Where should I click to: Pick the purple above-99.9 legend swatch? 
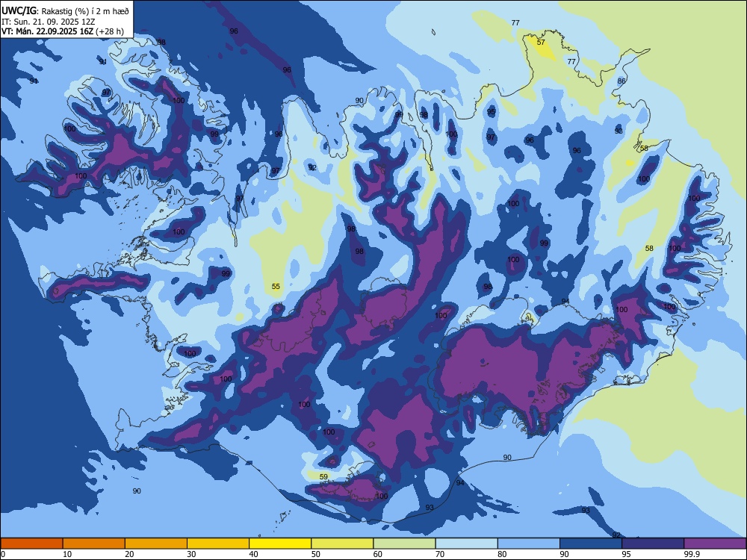click(715, 544)
